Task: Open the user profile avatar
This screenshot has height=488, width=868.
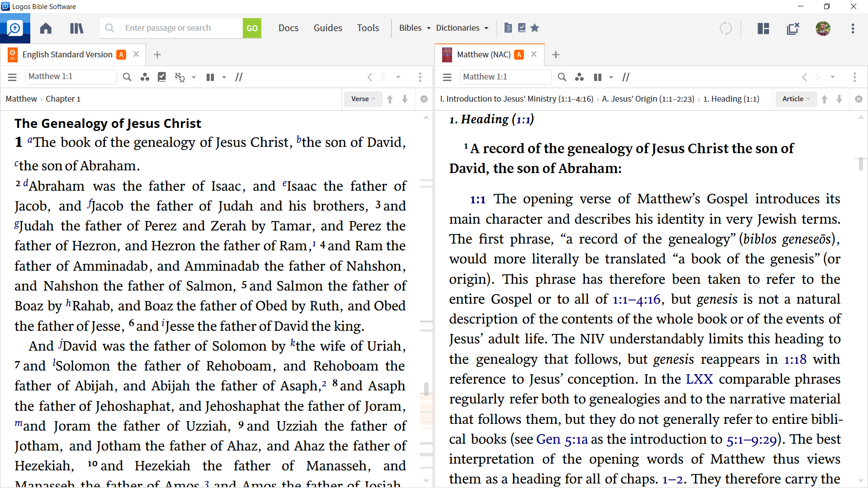Action: tap(823, 28)
